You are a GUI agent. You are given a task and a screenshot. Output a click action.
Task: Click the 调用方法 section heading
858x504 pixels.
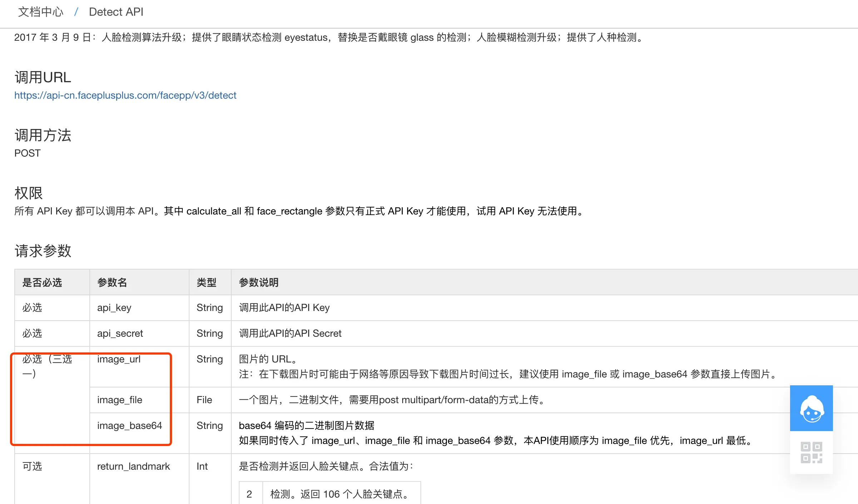pos(43,135)
